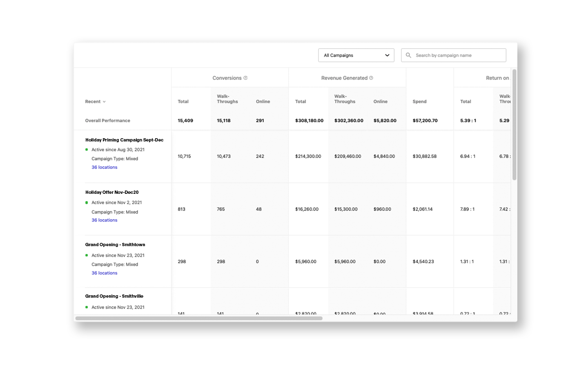Viewport: 588px width, 368px height.
Task: Click the Overall Performance summary row
Action: [107, 120]
